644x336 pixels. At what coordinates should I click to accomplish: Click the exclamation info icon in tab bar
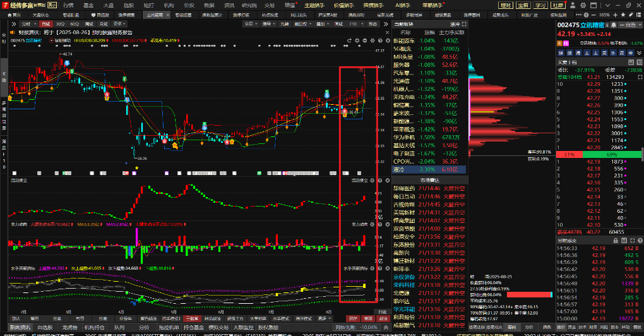pyautogui.click(x=586, y=15)
